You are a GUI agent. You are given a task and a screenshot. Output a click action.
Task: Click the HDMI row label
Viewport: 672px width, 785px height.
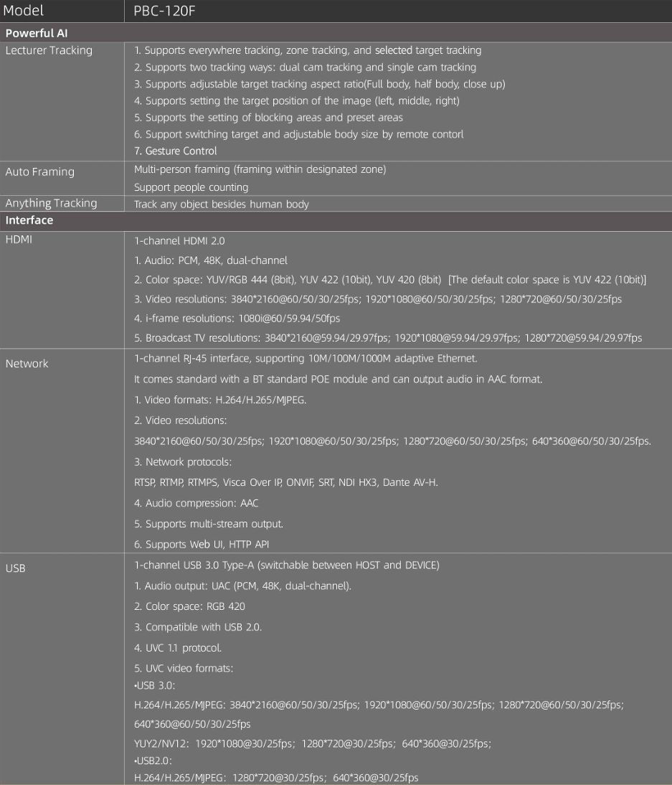[x=19, y=240]
